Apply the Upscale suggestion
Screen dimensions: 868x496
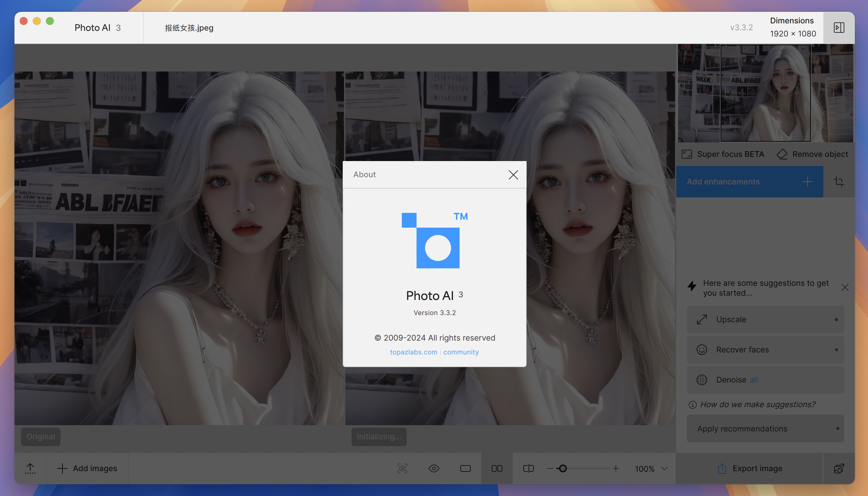[765, 320]
